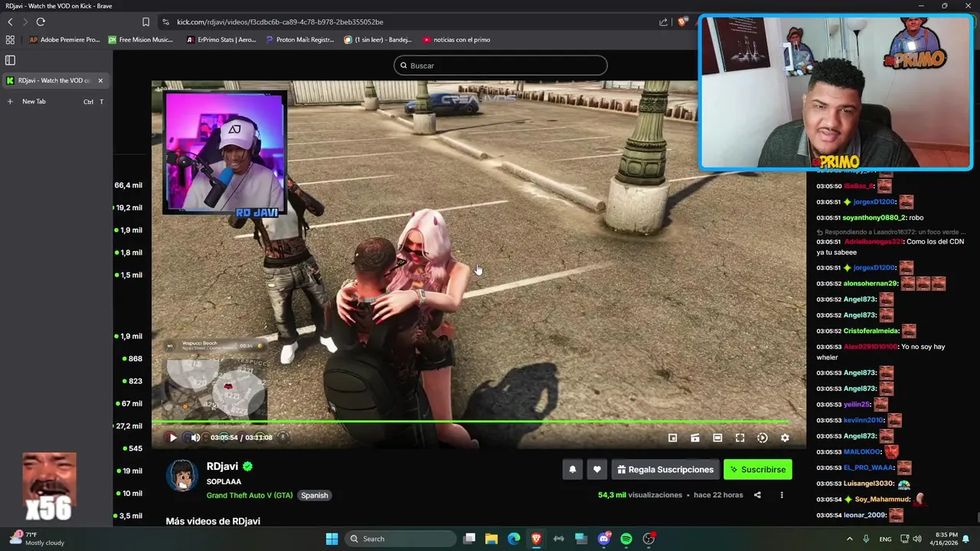Click EL_PRO_WAAA chat username

tap(868, 468)
